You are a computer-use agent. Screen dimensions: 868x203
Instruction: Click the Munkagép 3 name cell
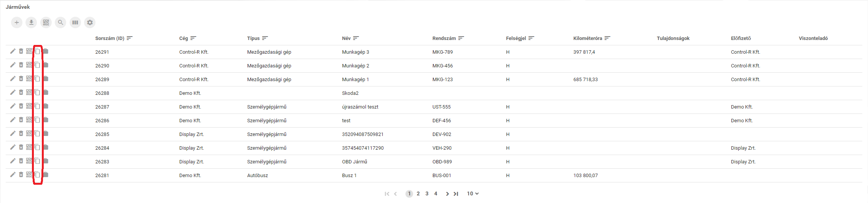355,52
